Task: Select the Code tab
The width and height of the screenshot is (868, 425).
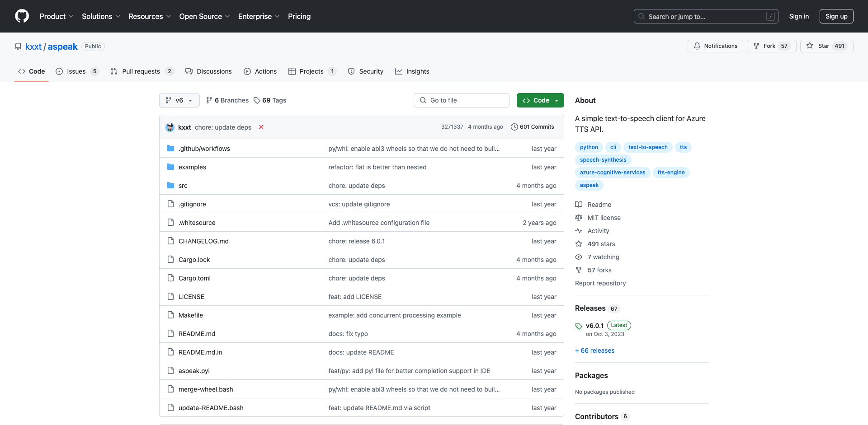Action: [32, 71]
